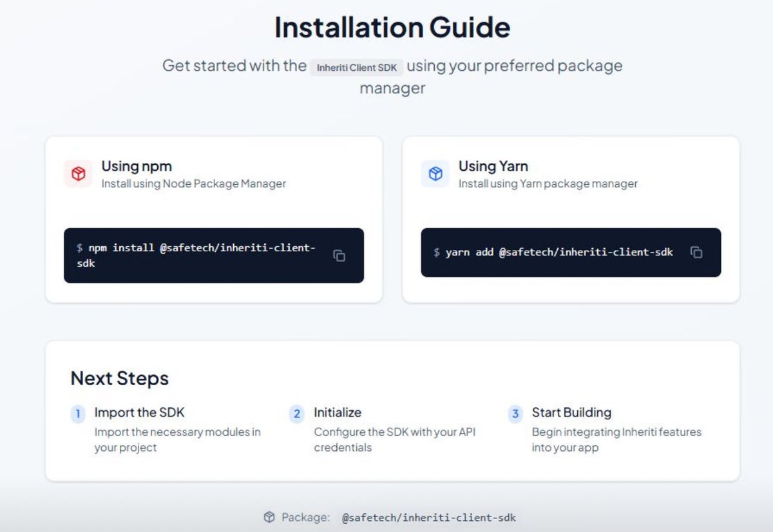The width and height of the screenshot is (773, 532).
Task: Select the yarn add command code block
Action: 571,252
